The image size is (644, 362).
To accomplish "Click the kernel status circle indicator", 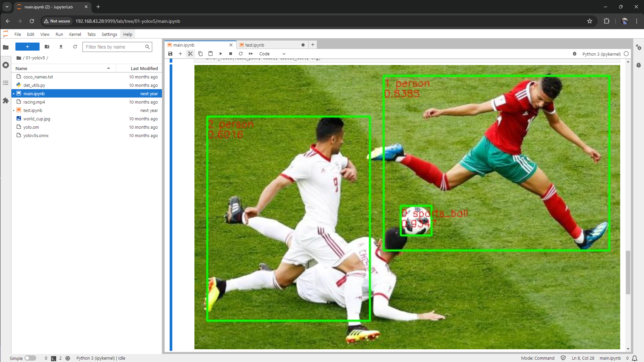I will coord(626,54).
